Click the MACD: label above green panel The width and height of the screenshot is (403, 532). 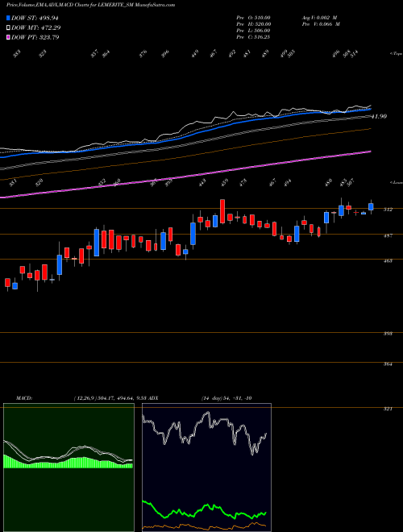[x=23, y=398]
